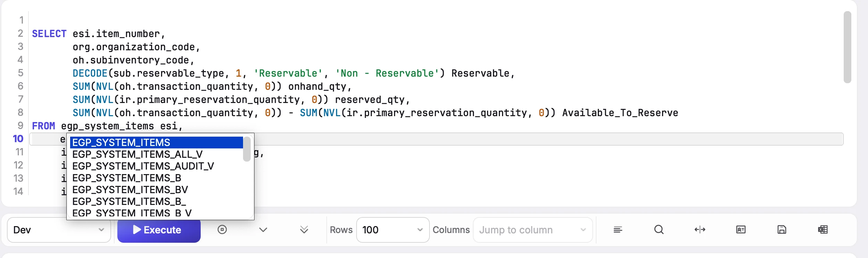This screenshot has width=868, height=258.
Task: Click 'oh.subinventory_code' on line 4
Action: tap(131, 60)
